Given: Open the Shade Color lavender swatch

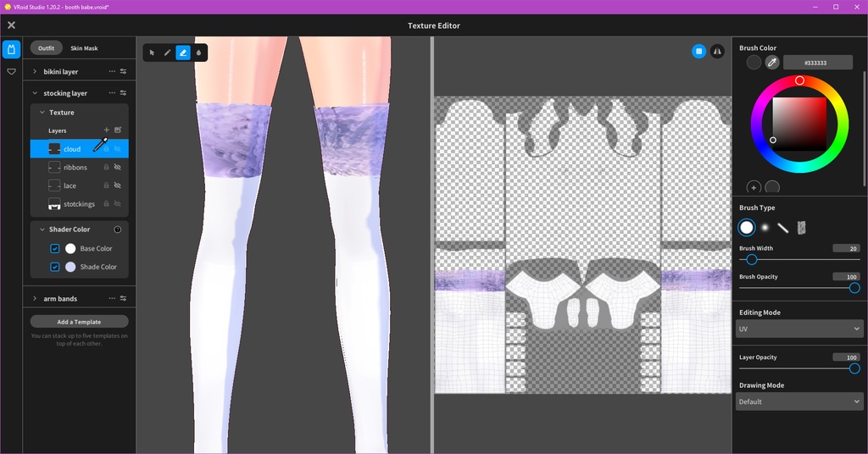Looking at the screenshot, I should (x=70, y=267).
